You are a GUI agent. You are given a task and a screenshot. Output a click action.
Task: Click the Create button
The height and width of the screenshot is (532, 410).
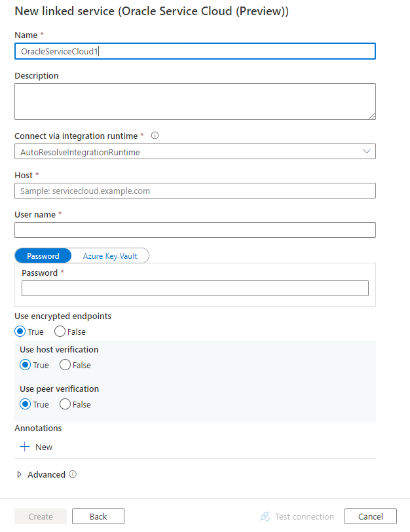coord(40,516)
